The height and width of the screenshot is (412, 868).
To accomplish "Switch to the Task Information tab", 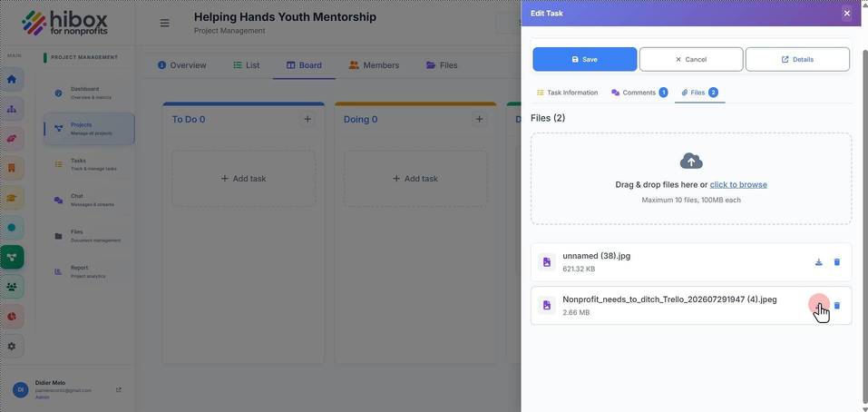I will point(568,93).
